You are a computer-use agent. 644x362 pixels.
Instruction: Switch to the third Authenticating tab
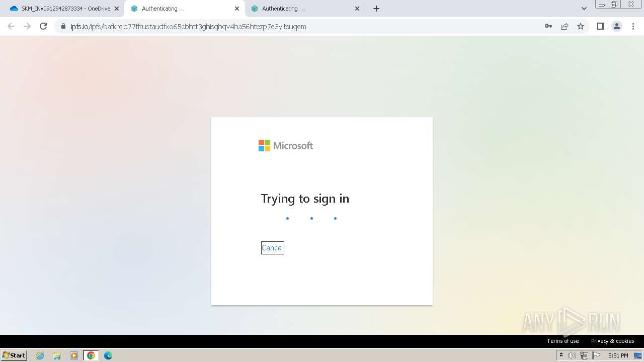304,9
